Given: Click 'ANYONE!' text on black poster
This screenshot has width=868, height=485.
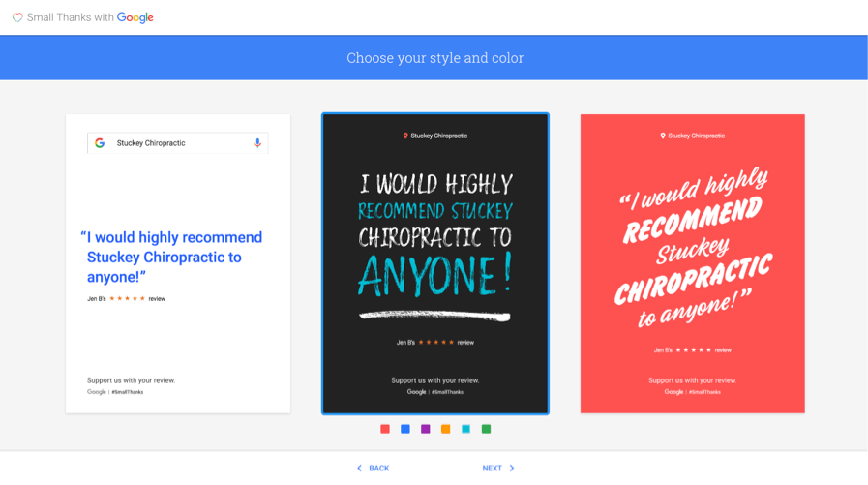Looking at the screenshot, I should click(x=435, y=275).
